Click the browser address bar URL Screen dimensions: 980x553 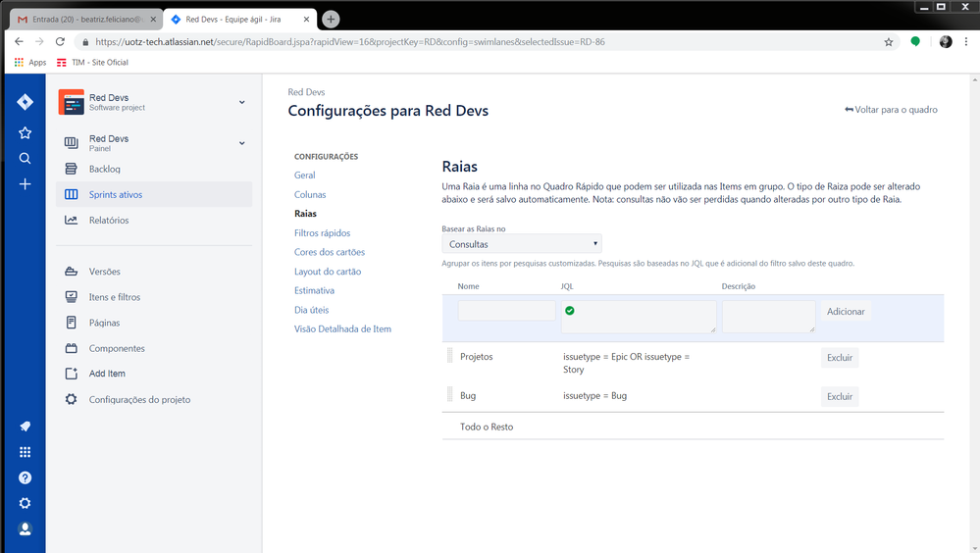[x=350, y=42]
